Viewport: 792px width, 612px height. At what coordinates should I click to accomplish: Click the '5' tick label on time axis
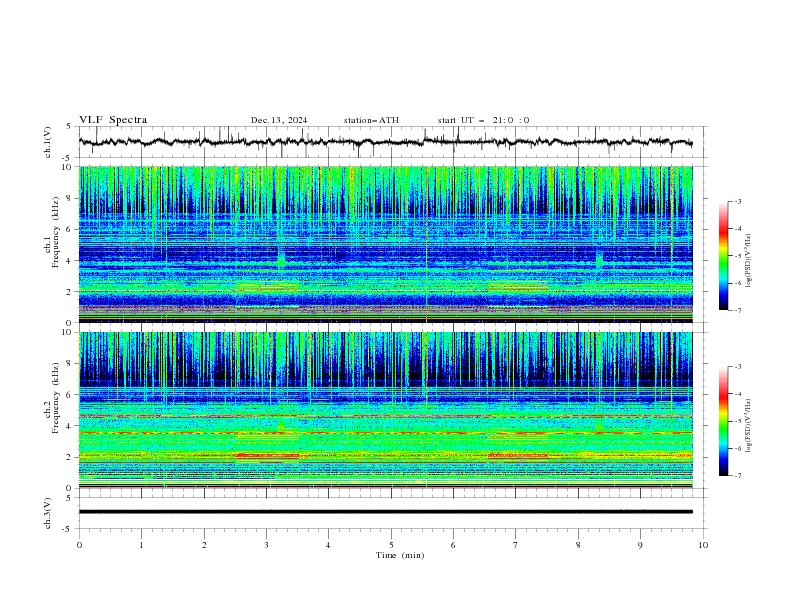click(x=391, y=545)
